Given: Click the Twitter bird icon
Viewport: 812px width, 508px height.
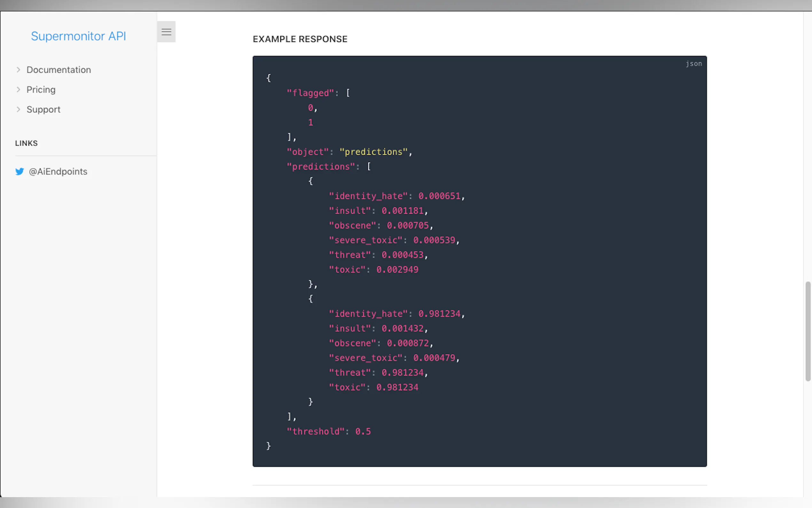Looking at the screenshot, I should click(20, 172).
